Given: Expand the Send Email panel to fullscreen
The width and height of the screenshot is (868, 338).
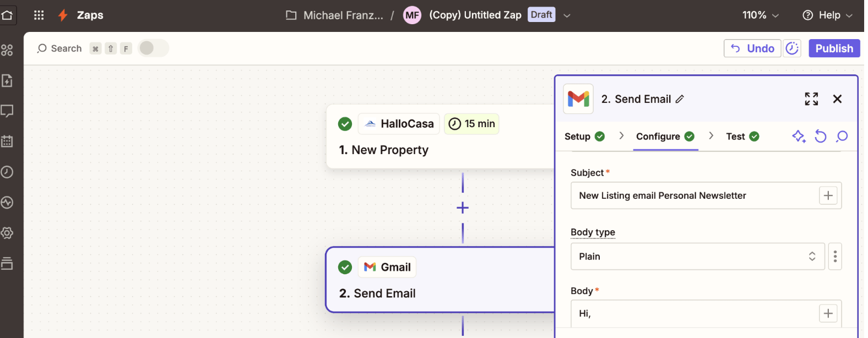Looking at the screenshot, I should [x=811, y=99].
